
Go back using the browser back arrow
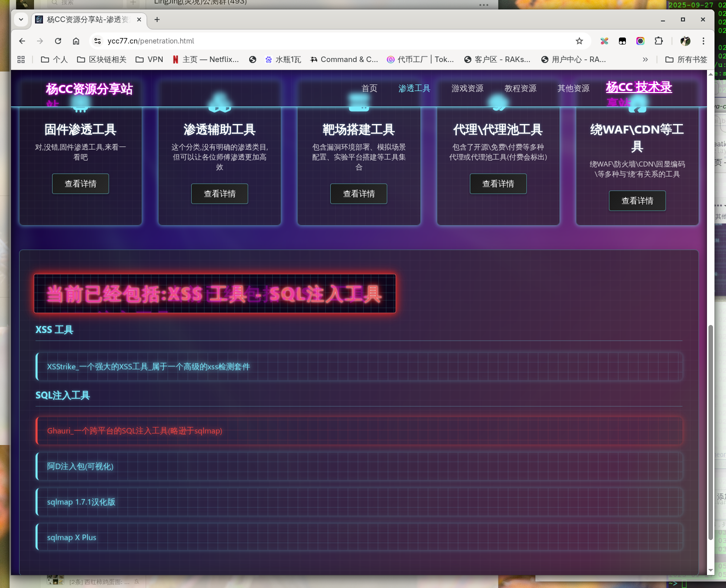pyautogui.click(x=22, y=41)
